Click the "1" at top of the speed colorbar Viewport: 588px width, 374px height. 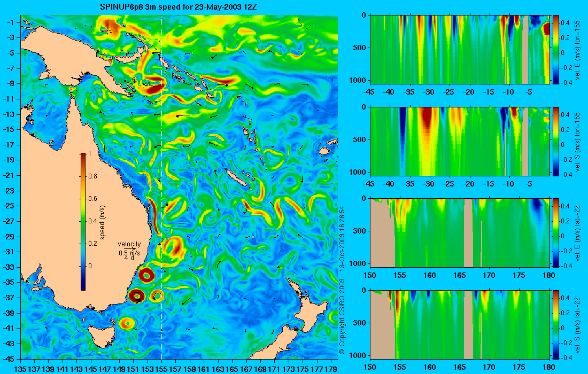pos(89,154)
